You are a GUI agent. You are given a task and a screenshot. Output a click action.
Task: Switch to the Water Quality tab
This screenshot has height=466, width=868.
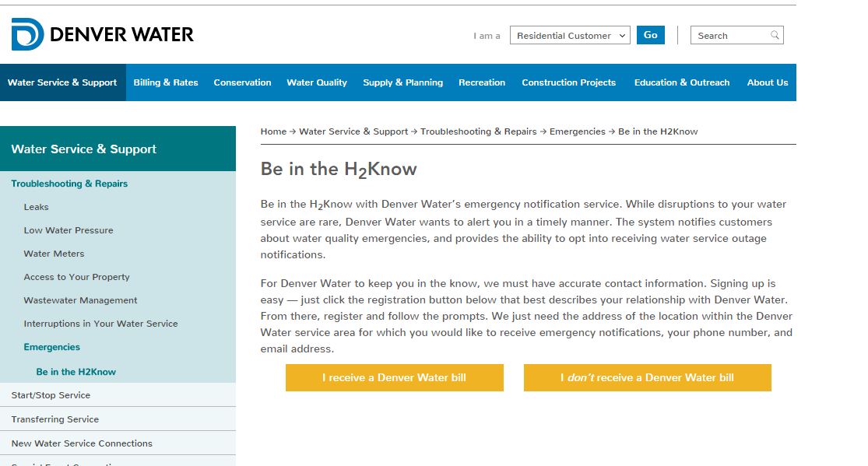point(317,82)
